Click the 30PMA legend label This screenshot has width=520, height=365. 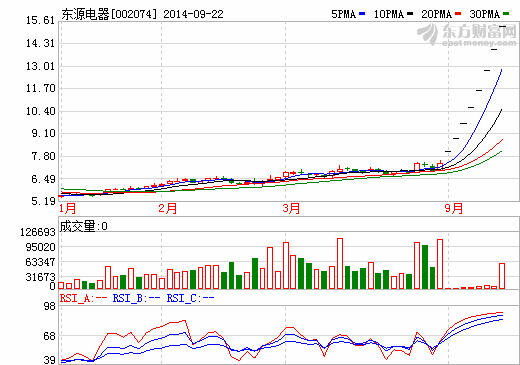point(485,14)
